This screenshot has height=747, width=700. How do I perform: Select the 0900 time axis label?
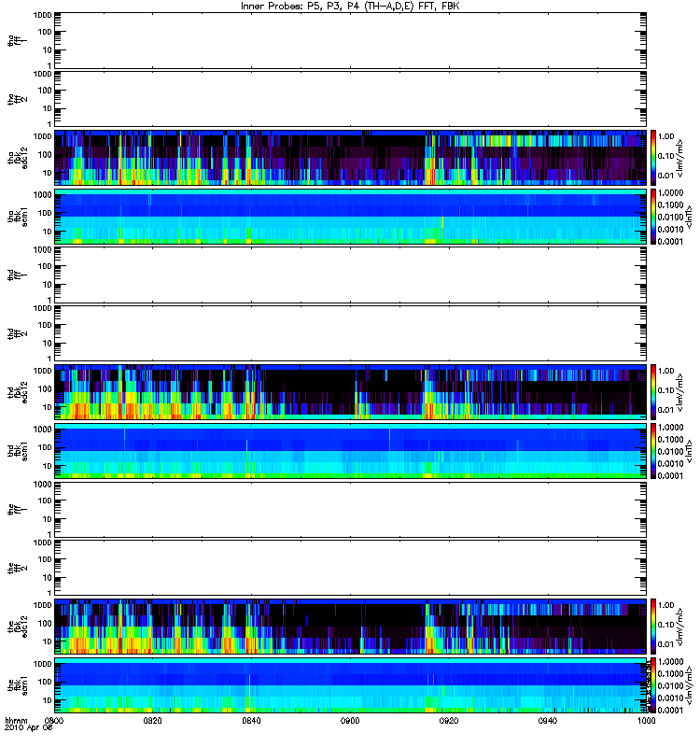click(x=350, y=721)
